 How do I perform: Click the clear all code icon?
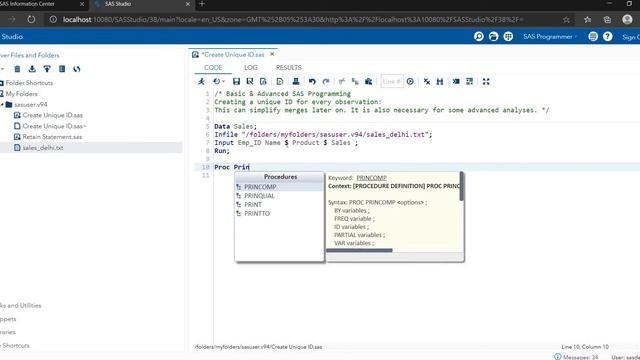pos(427,81)
